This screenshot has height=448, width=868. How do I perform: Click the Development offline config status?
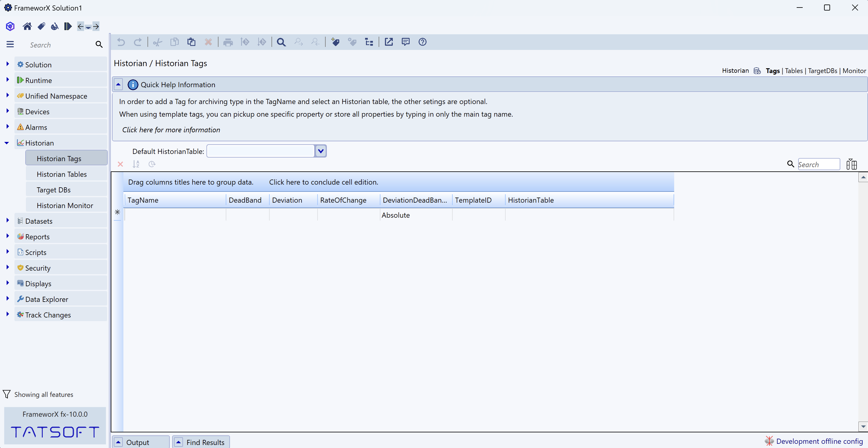coord(815,441)
